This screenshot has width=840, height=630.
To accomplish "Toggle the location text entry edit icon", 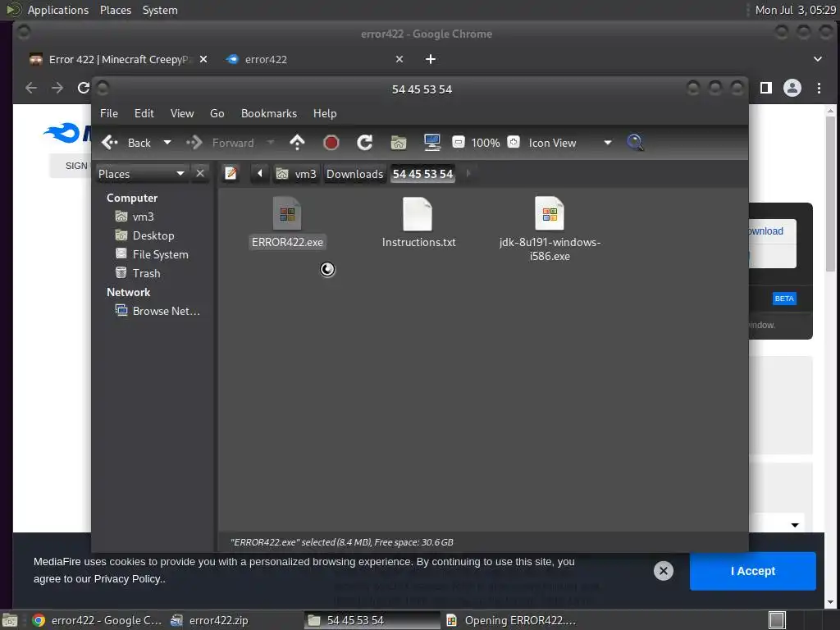I will coord(231,174).
